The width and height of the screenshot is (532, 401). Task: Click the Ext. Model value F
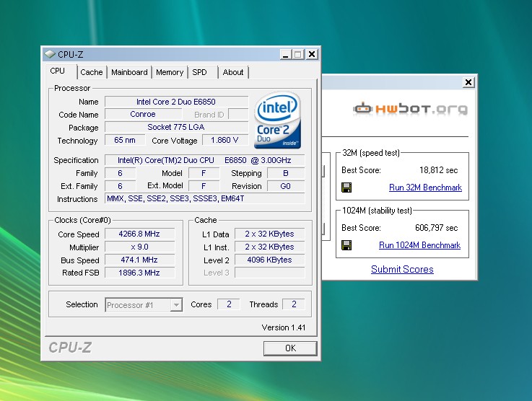pos(204,186)
